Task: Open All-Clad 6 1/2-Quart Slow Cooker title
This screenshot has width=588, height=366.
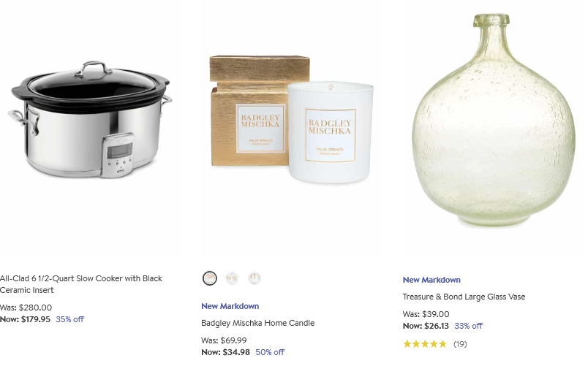Action: pyautogui.click(x=81, y=284)
